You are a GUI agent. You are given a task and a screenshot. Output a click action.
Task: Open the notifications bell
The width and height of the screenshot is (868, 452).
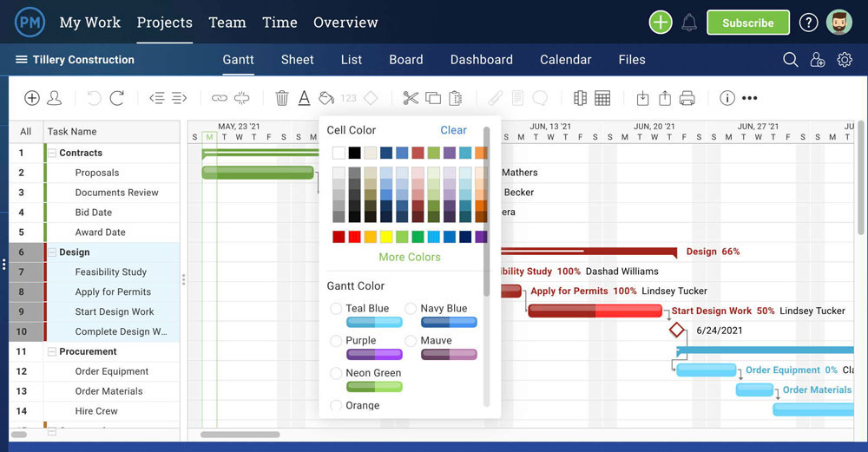pyautogui.click(x=689, y=23)
